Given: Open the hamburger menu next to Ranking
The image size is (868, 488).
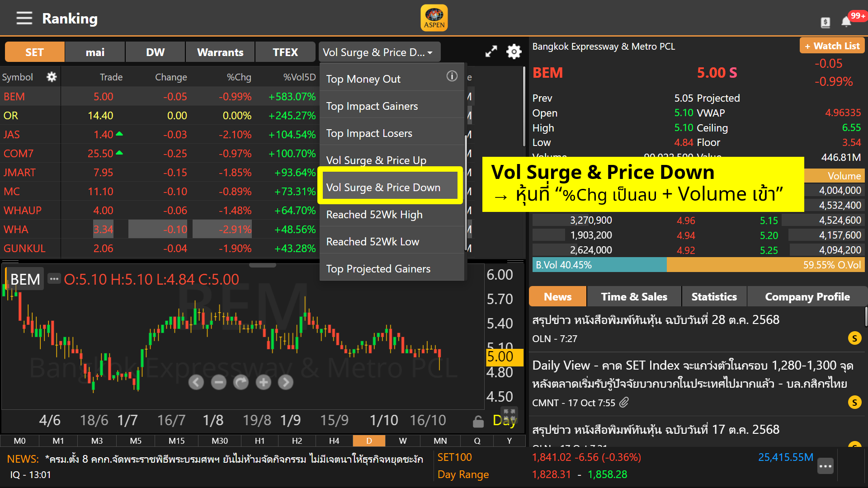Looking at the screenshot, I should [x=24, y=18].
